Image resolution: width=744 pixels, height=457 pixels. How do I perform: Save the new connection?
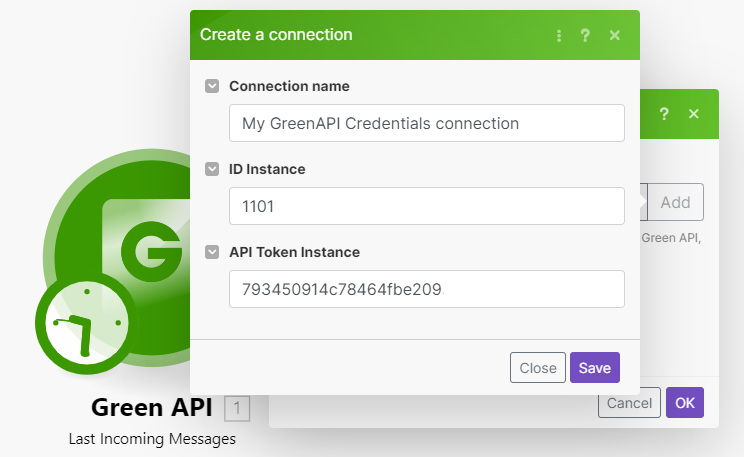(x=595, y=368)
